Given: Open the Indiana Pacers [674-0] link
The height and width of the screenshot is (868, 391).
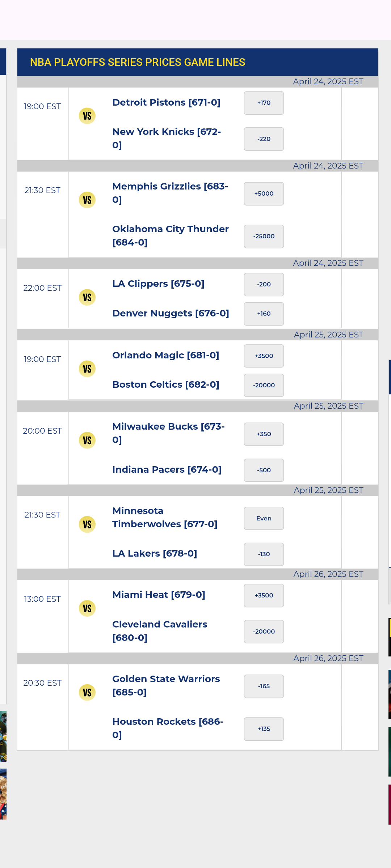Looking at the screenshot, I should 167,469.
